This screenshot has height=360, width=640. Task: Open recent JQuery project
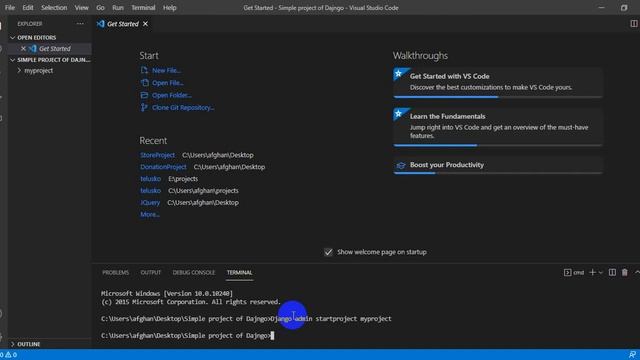pyautogui.click(x=150, y=202)
